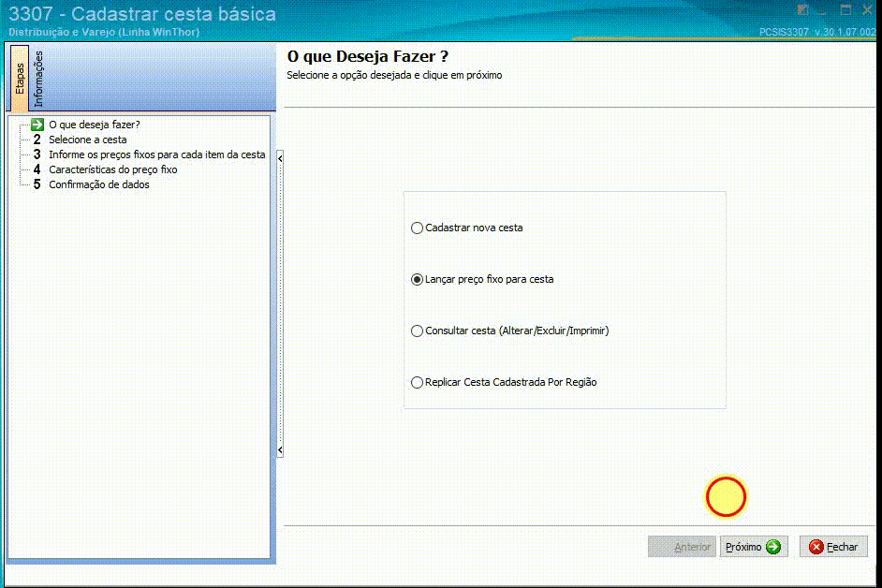Switch to the Informações vertical tab

point(38,79)
